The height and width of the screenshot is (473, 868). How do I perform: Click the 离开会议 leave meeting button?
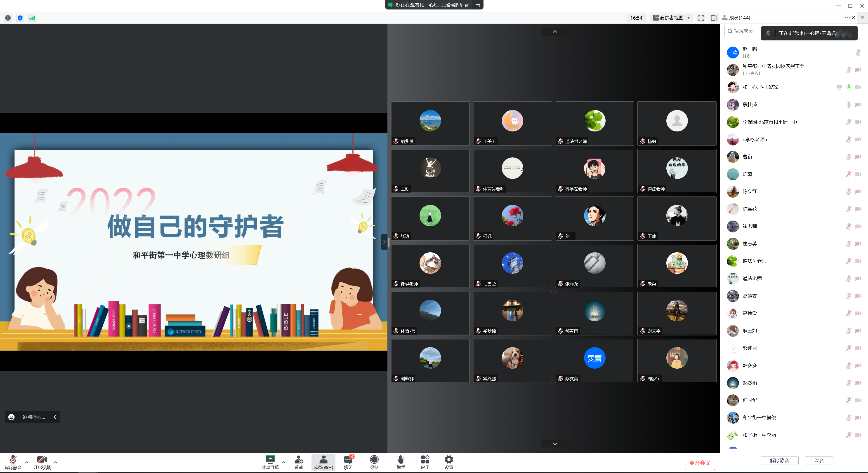pos(700,463)
